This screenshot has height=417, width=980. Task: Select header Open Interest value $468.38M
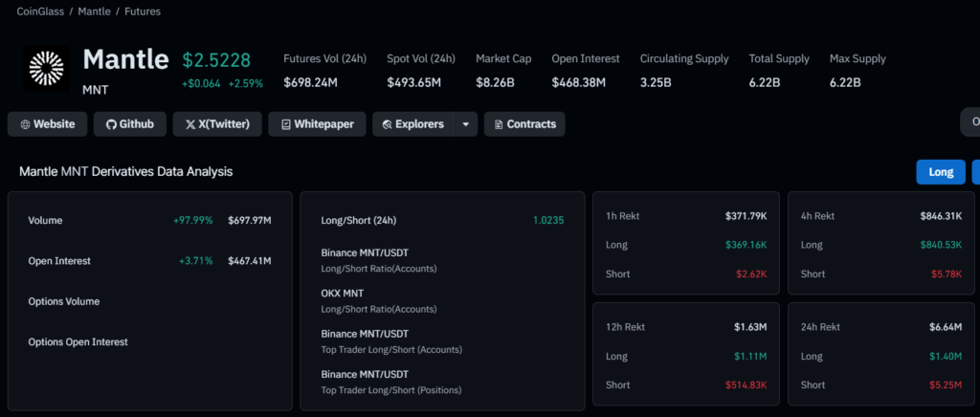coord(579,82)
